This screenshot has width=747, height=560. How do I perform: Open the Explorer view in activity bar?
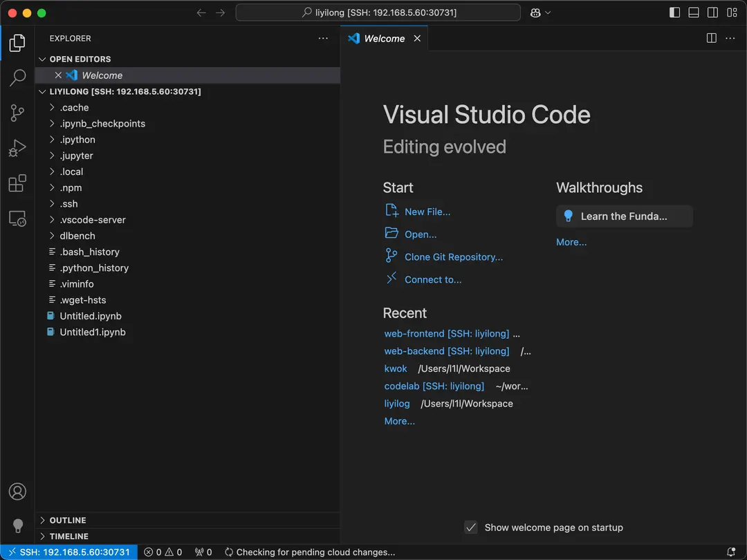(x=17, y=43)
